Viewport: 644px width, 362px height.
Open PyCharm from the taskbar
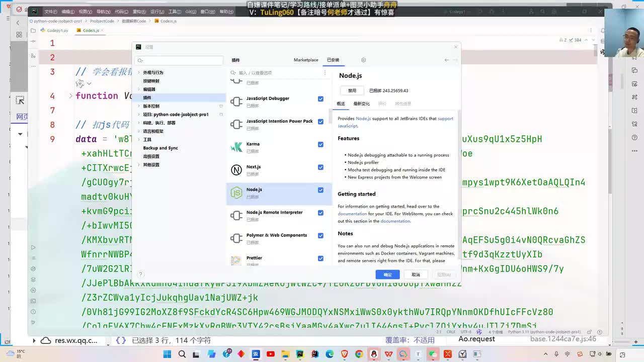point(300,354)
